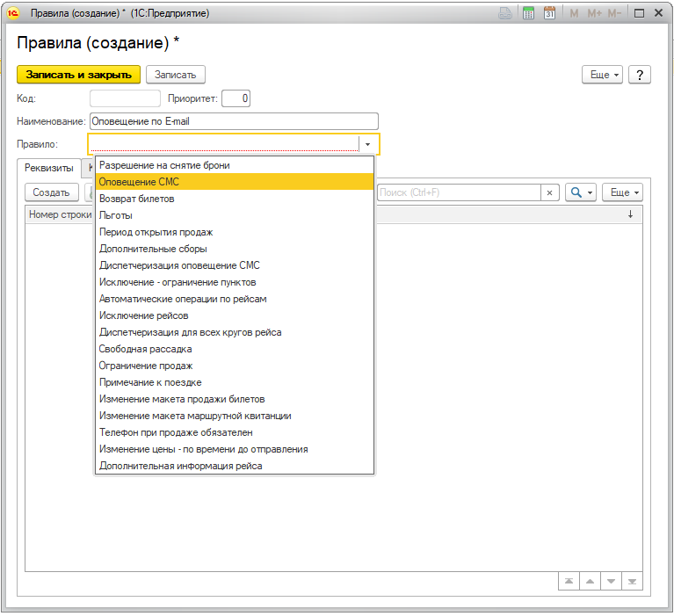
Task: Open the calculator icon in title bar
Action: tap(529, 13)
